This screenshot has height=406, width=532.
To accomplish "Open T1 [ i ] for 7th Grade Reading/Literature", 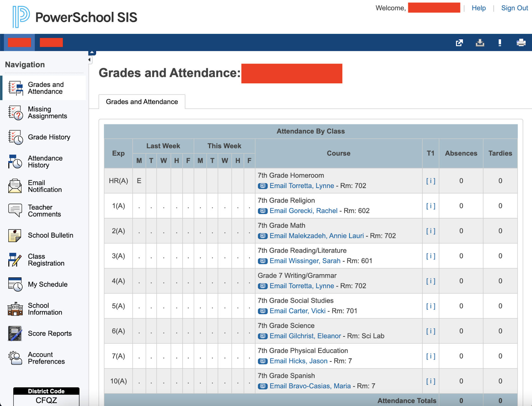I will [x=431, y=256].
